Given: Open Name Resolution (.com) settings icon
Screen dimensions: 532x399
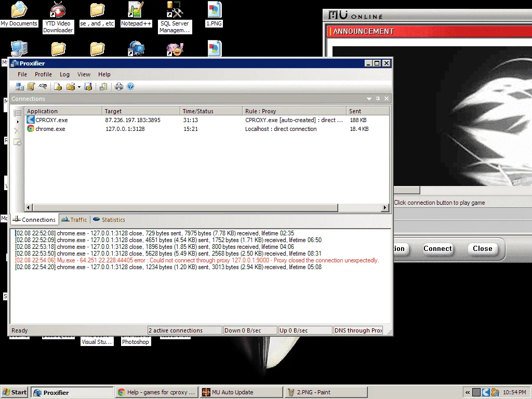Looking at the screenshot, I should [x=43, y=87].
